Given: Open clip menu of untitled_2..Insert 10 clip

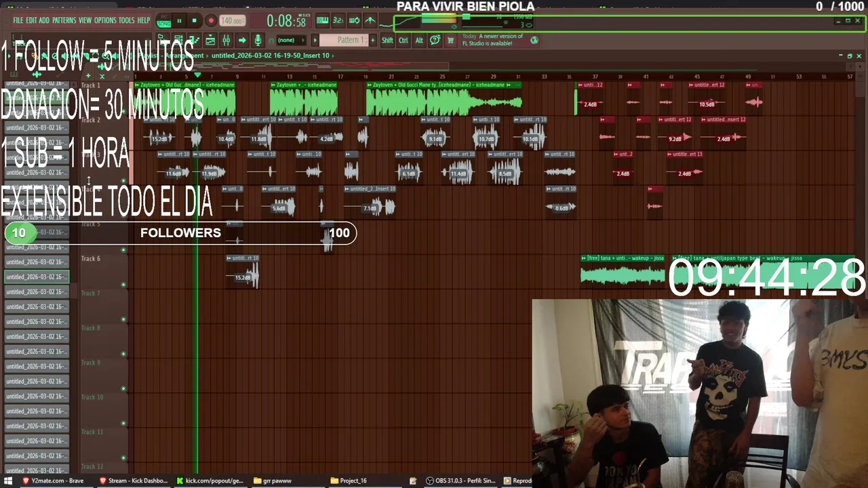Looking at the screenshot, I should 347,189.
